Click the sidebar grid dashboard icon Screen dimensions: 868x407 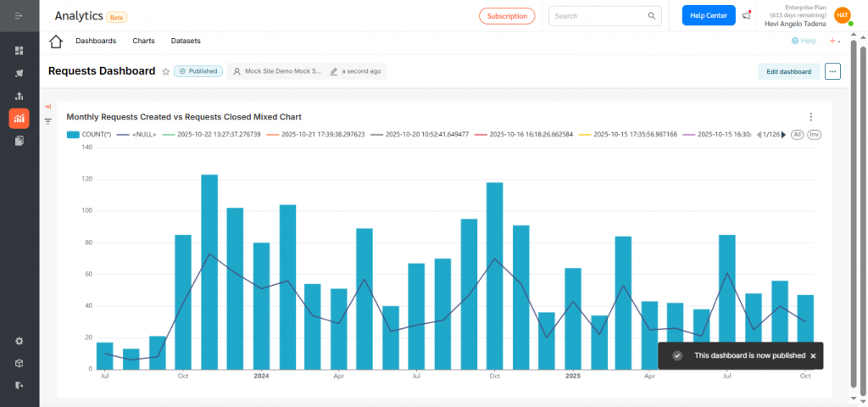click(19, 51)
